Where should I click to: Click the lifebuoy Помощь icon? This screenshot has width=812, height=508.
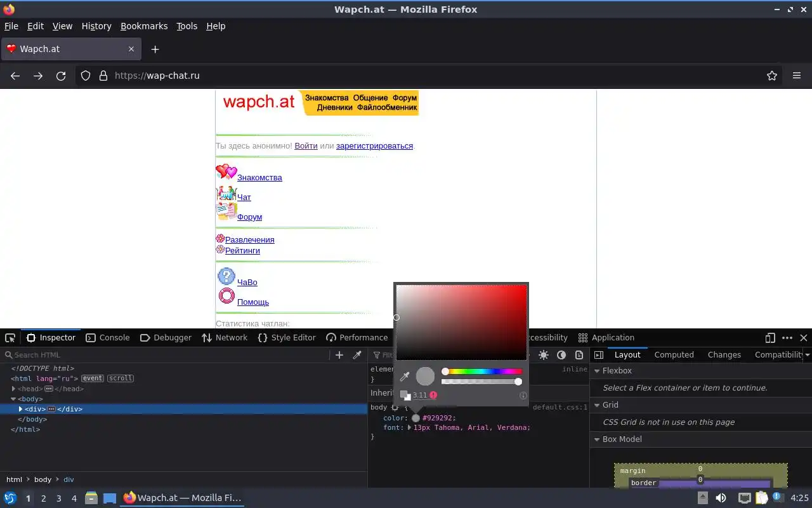(226, 296)
